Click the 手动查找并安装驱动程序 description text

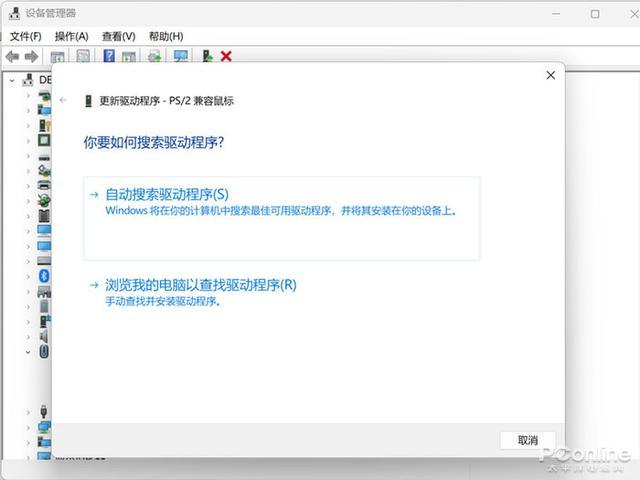point(162,302)
